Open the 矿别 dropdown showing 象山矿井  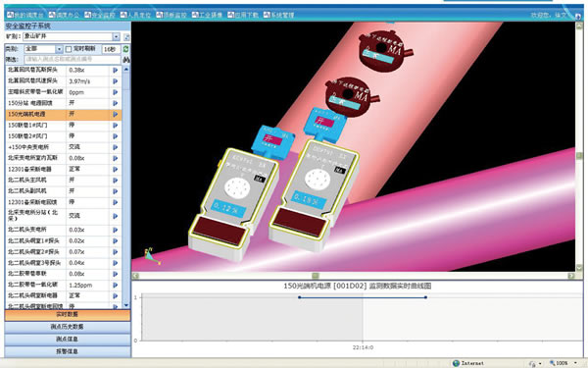point(72,37)
